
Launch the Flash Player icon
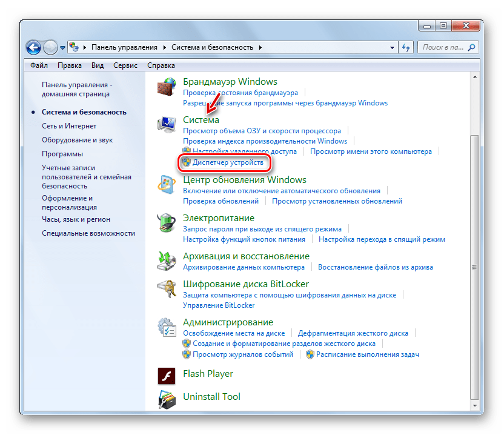(167, 376)
